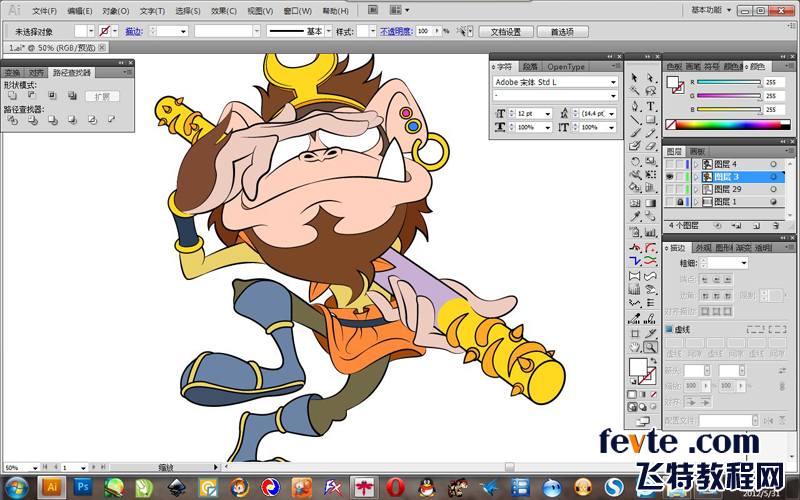This screenshot has height=500, width=800.
Task: Pick the Eyedropper tool
Action: [635, 216]
